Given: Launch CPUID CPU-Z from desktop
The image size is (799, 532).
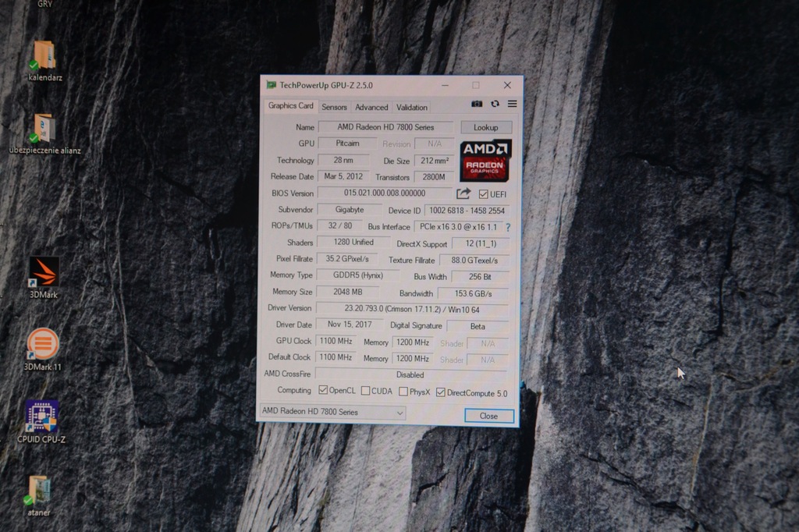Looking at the screenshot, I should click(x=41, y=422).
